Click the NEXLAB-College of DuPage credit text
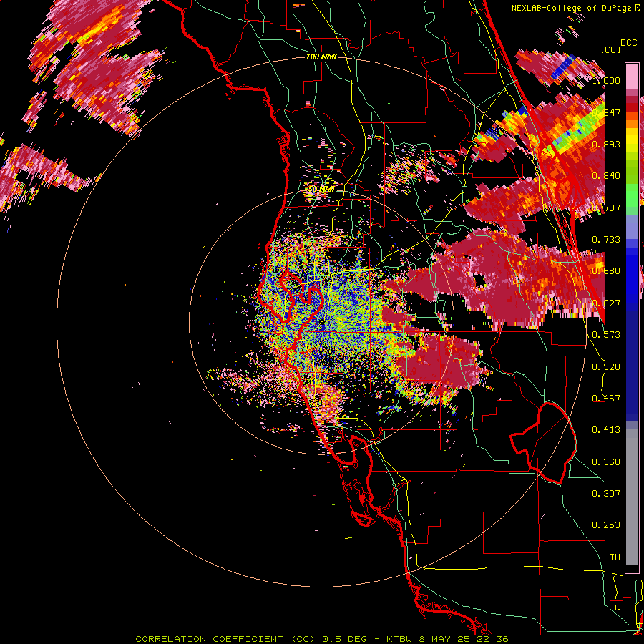Viewport: 644px width, 644px height. tap(571, 8)
